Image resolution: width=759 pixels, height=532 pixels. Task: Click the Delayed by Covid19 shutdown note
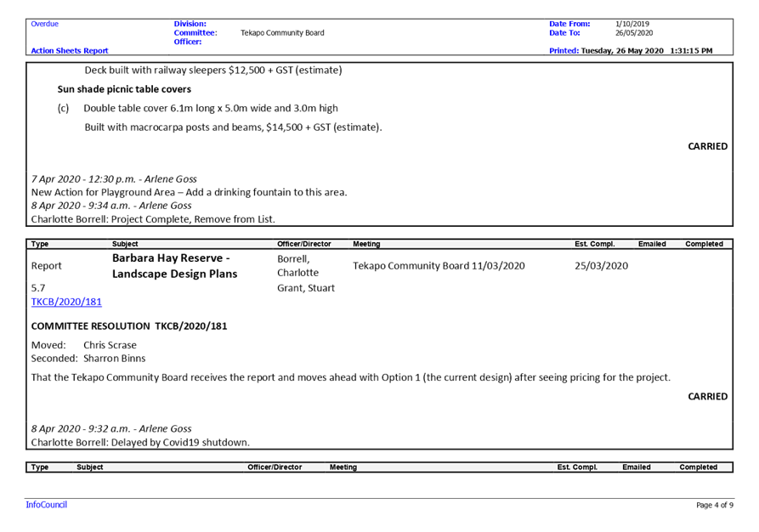pos(140,443)
